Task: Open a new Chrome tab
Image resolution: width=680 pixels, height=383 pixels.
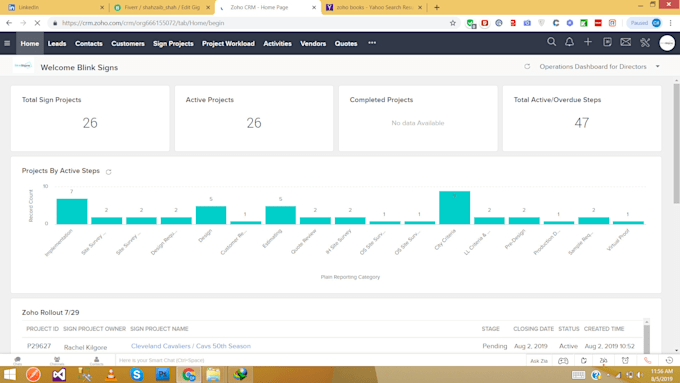Action: click(437, 7)
